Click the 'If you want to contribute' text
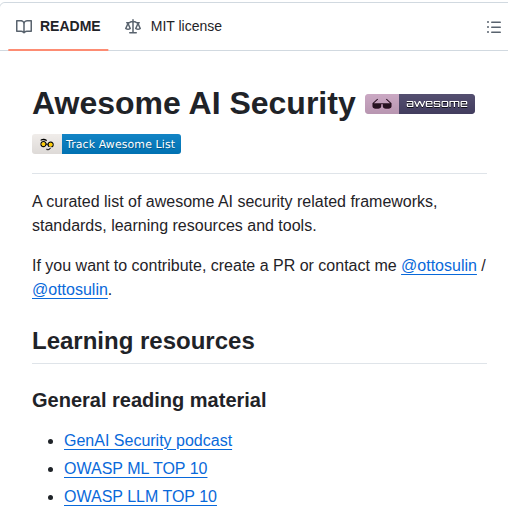Screen dimensions: 508x508 coord(118,266)
